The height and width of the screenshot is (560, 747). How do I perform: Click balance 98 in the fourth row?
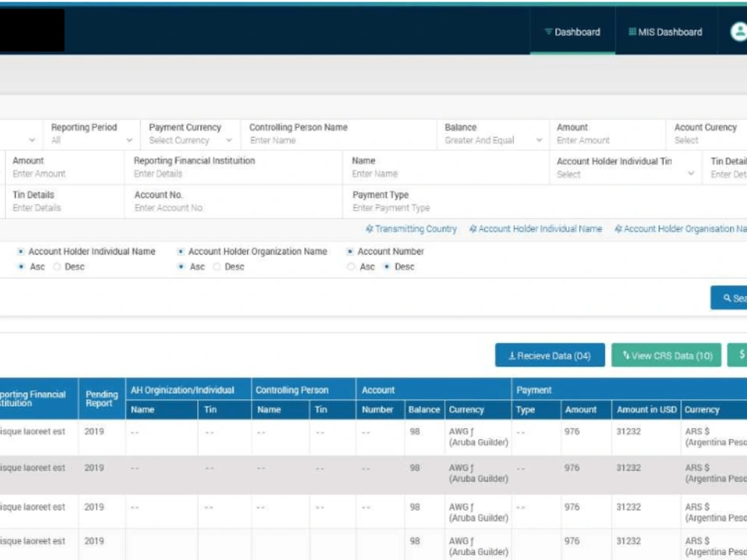pyautogui.click(x=415, y=541)
